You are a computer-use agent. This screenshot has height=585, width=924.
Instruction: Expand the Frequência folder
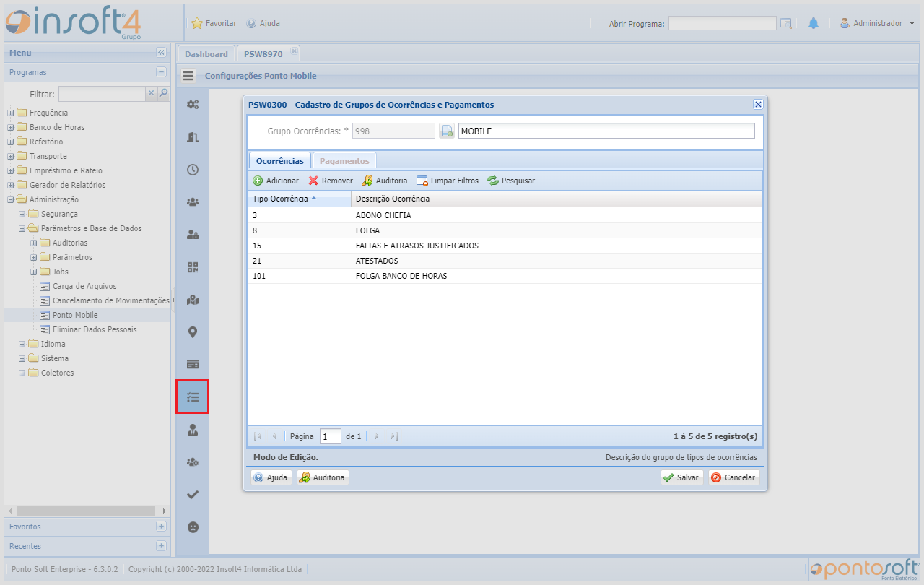coord(11,113)
